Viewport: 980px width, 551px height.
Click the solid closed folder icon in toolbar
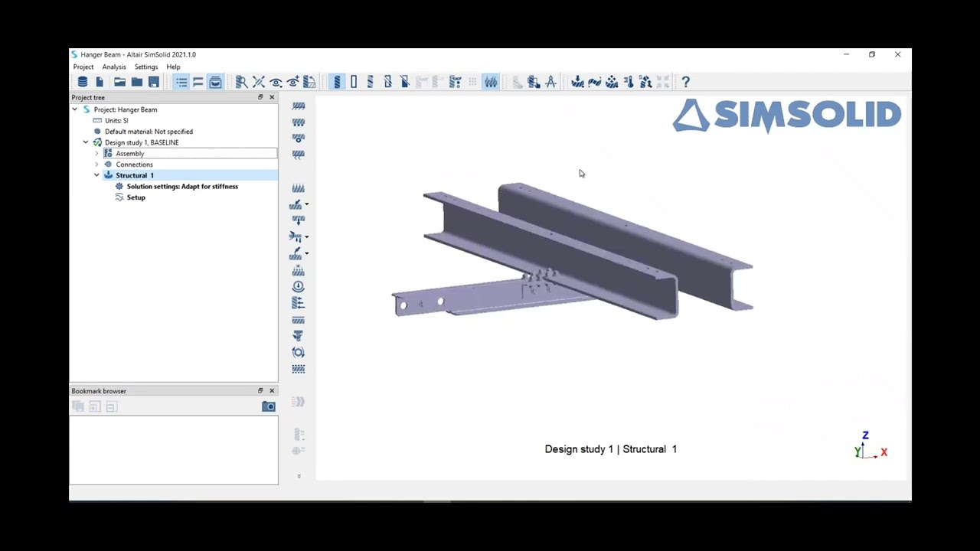pyautogui.click(x=137, y=82)
